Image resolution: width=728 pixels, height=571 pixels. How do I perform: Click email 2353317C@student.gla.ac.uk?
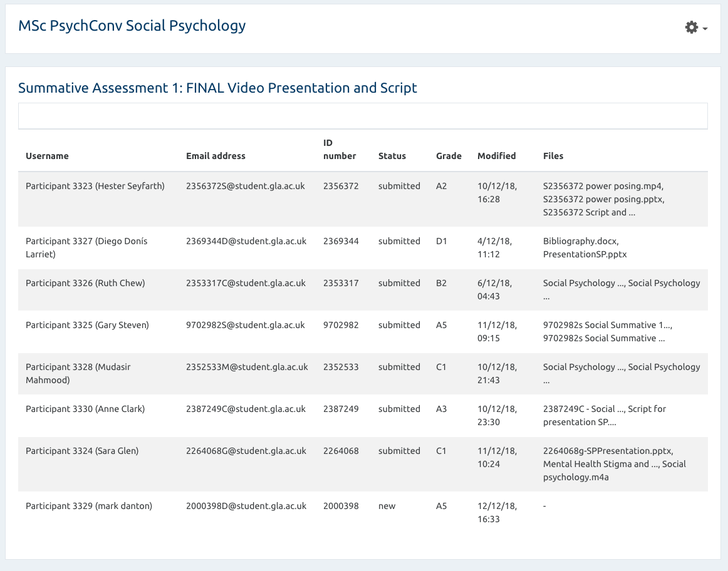tap(246, 283)
